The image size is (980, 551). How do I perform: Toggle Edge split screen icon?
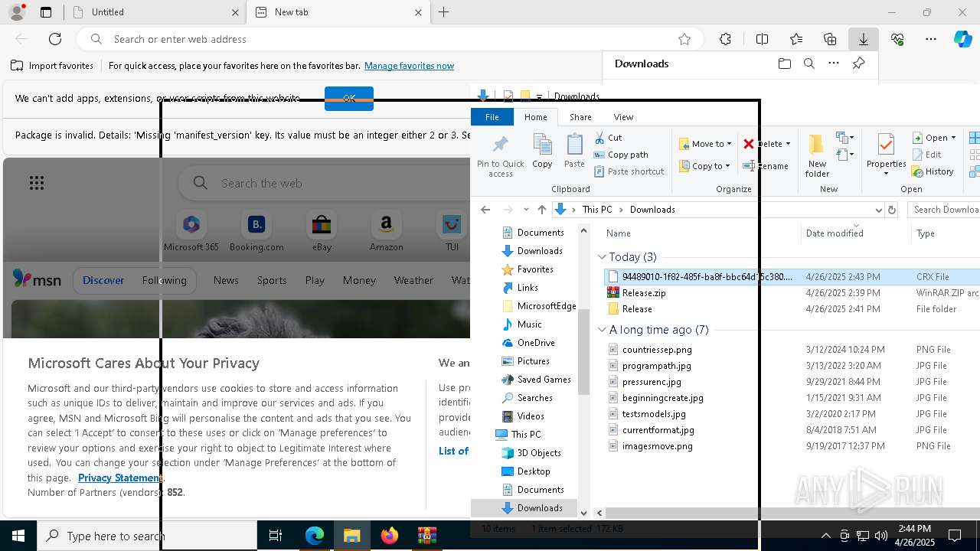pyautogui.click(x=762, y=39)
